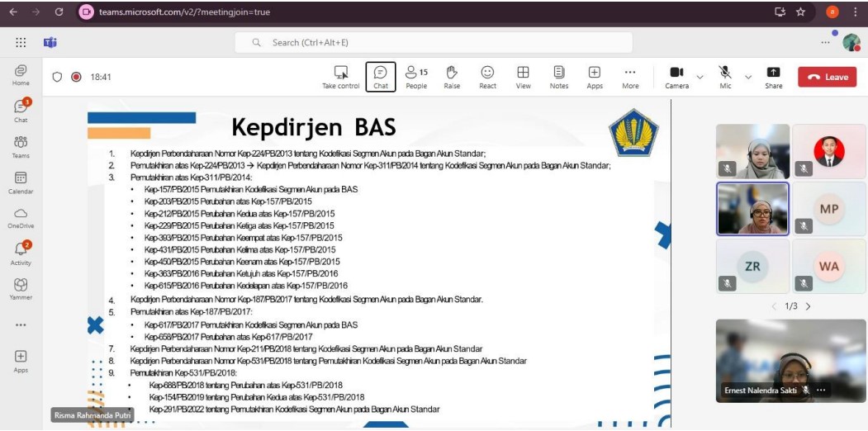The width and height of the screenshot is (868, 431).
Task: Leave the meeting
Action: point(828,77)
